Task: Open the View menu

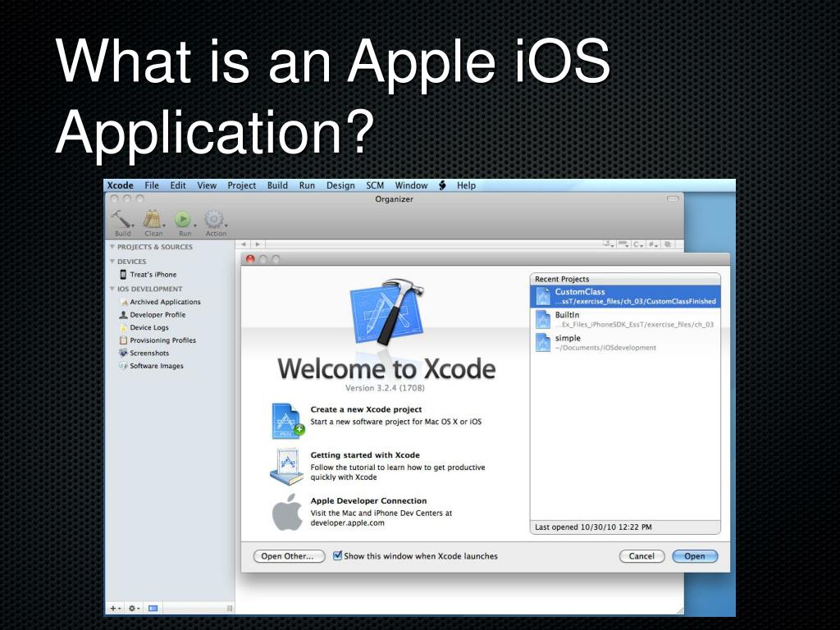Action: coord(207,185)
